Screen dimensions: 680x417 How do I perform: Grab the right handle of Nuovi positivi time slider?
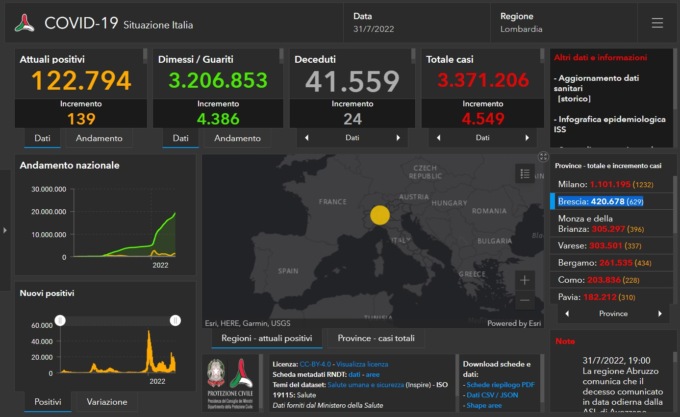(175, 320)
